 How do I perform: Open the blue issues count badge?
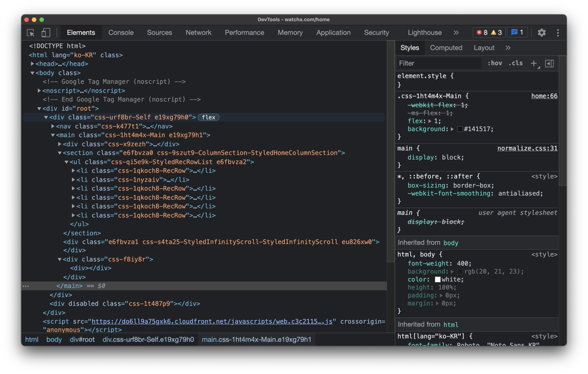(x=517, y=33)
